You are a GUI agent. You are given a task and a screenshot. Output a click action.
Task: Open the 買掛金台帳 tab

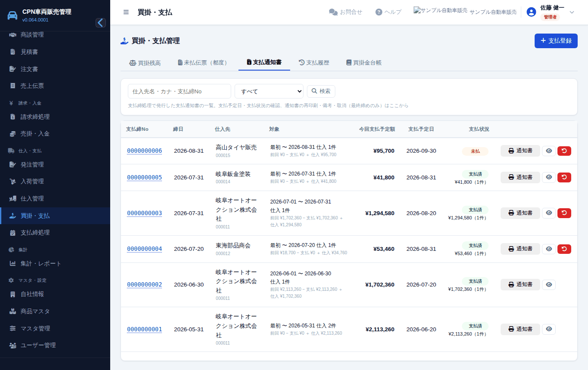(x=364, y=63)
